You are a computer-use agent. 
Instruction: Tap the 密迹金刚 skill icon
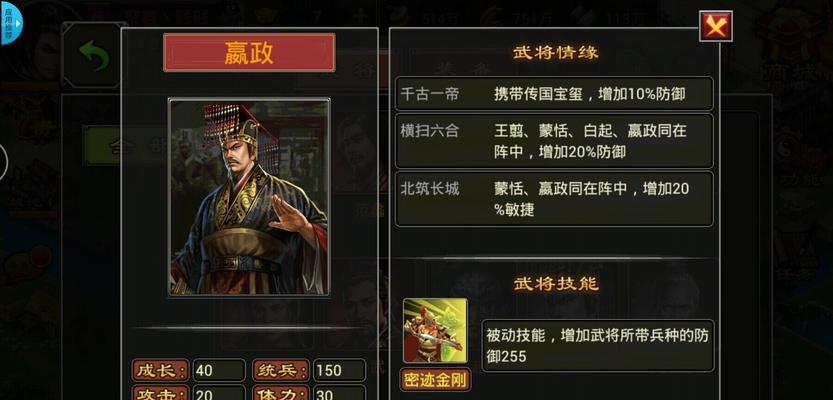tap(435, 331)
